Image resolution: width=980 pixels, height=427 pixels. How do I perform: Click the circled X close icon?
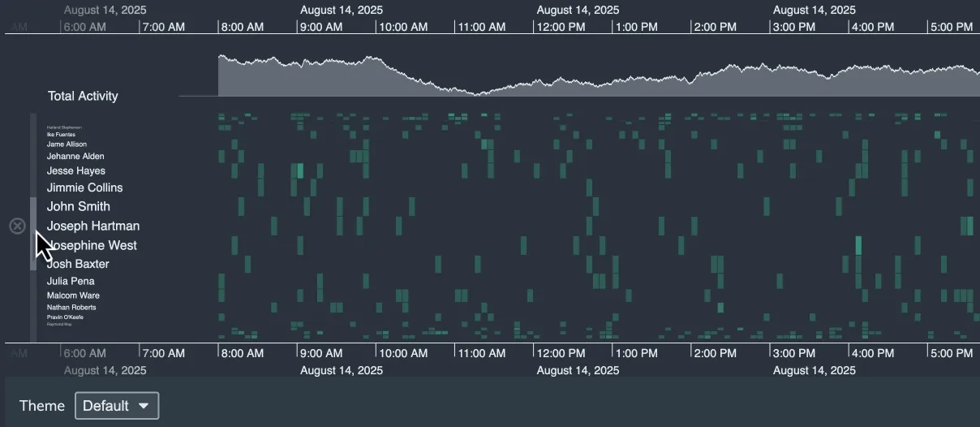(17, 226)
